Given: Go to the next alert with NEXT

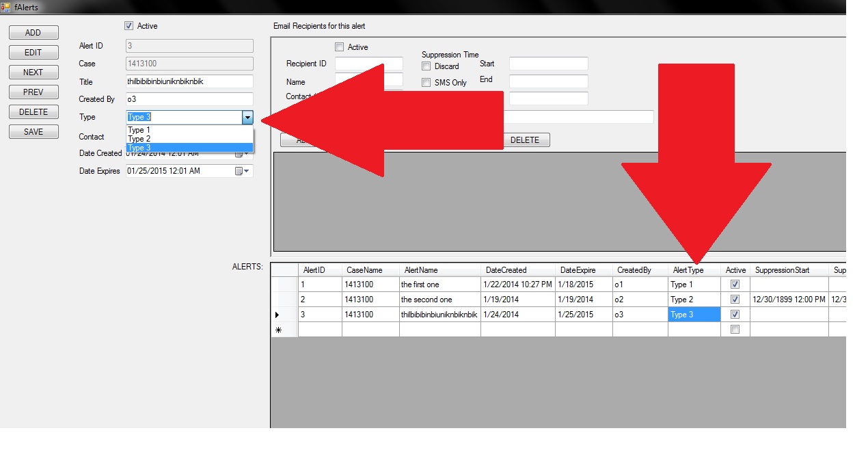Looking at the screenshot, I should (x=33, y=72).
